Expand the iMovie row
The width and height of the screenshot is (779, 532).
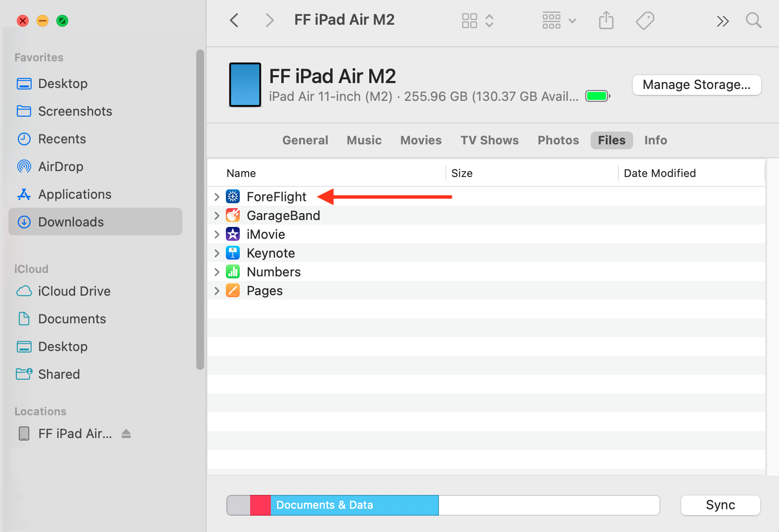pyautogui.click(x=216, y=234)
